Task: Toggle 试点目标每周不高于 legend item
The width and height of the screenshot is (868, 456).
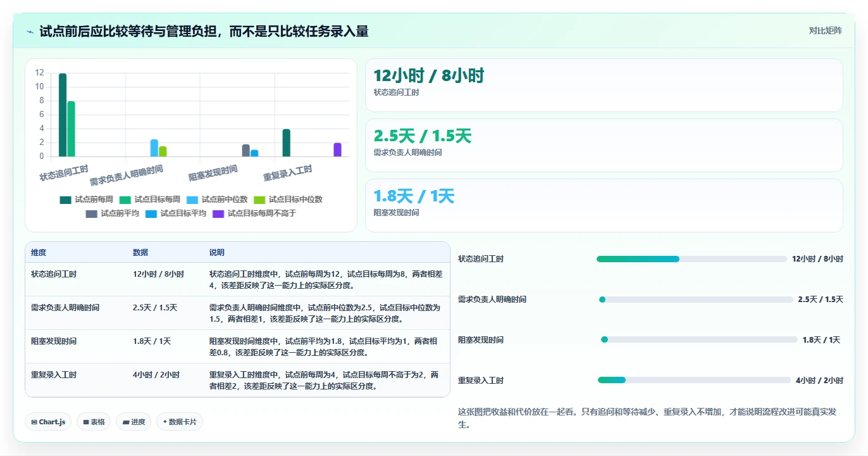Action: coord(254,213)
